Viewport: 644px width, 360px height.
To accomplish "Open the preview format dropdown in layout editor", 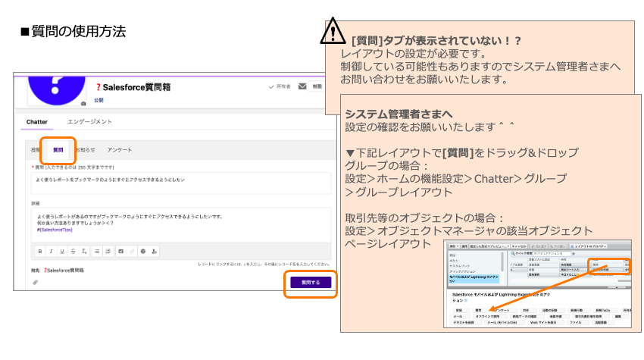I will pyautogui.click(x=489, y=246).
